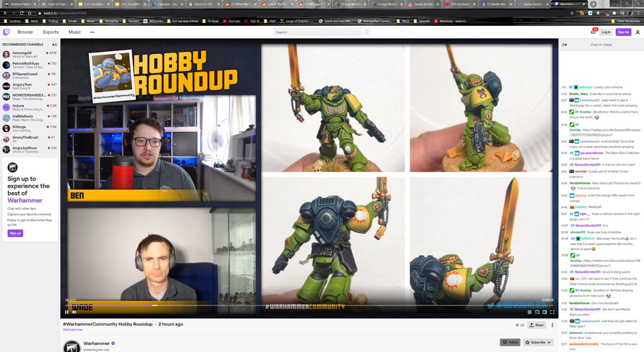Screen dimensions: 644x352
Task: Open JimmyTheBrush channel
Action: [30, 138]
